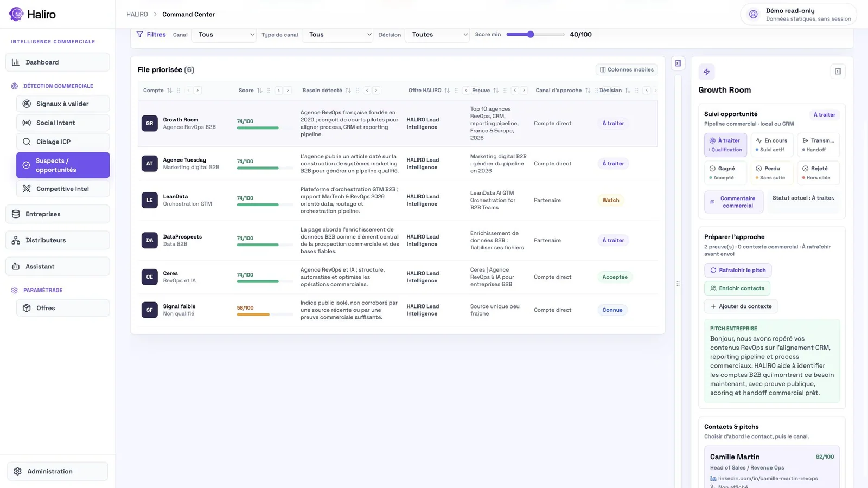Screen dimensions: 868x488
Task: Click the Colonnes mobiles button
Action: click(627, 69)
